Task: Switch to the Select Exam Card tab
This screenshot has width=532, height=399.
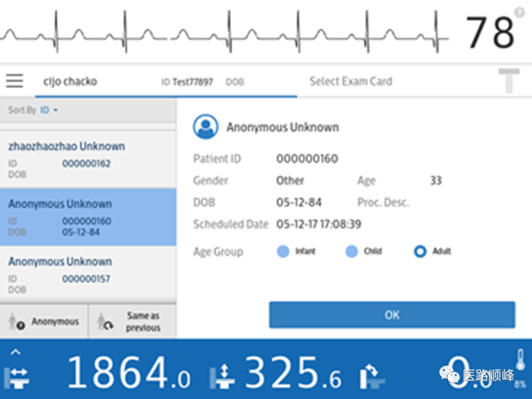Action: (x=351, y=81)
